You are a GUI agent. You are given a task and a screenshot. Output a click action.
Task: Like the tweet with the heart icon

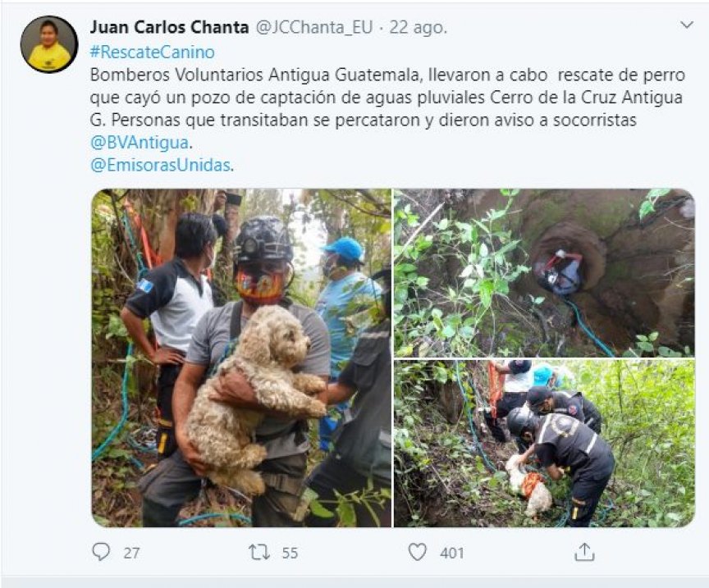tap(417, 552)
